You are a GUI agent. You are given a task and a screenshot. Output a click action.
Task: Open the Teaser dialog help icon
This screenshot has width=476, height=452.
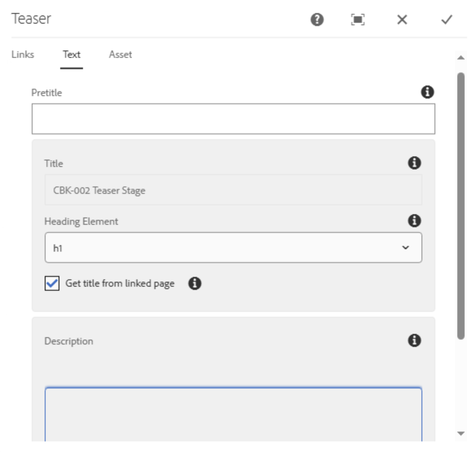pyautogui.click(x=317, y=19)
